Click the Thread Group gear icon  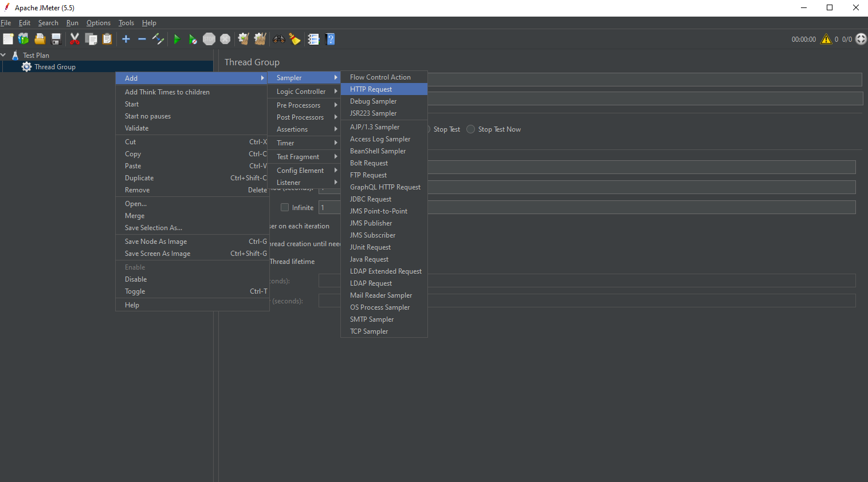pyautogui.click(x=26, y=67)
